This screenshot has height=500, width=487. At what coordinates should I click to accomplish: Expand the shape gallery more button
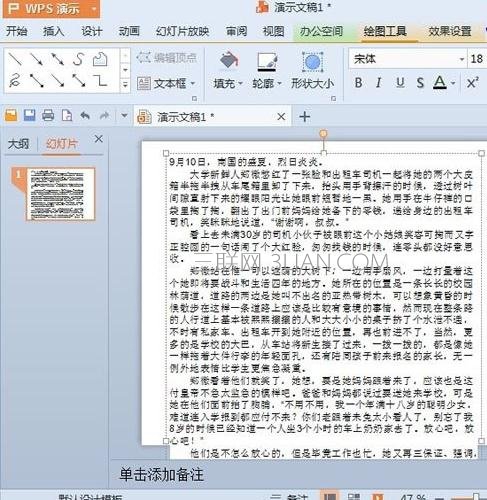125,84
